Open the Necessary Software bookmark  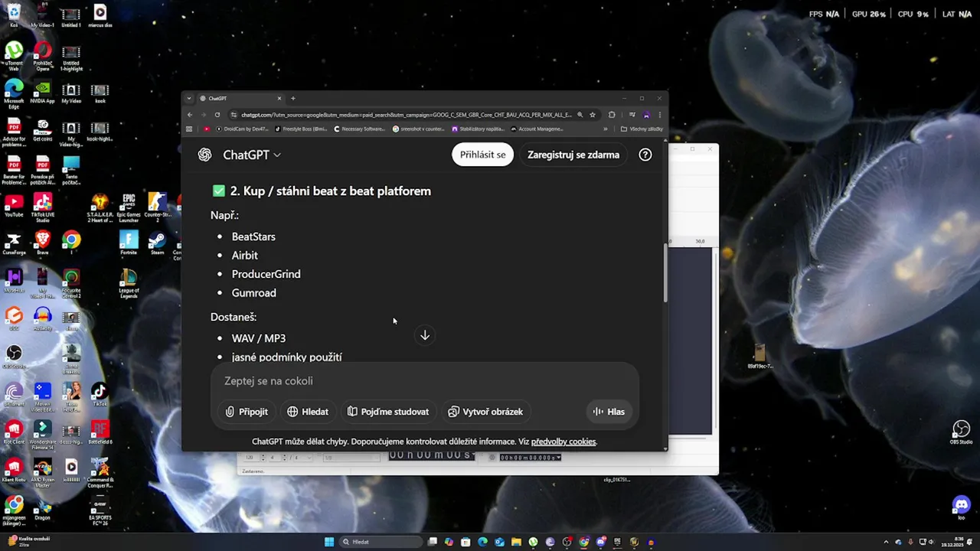(360, 129)
